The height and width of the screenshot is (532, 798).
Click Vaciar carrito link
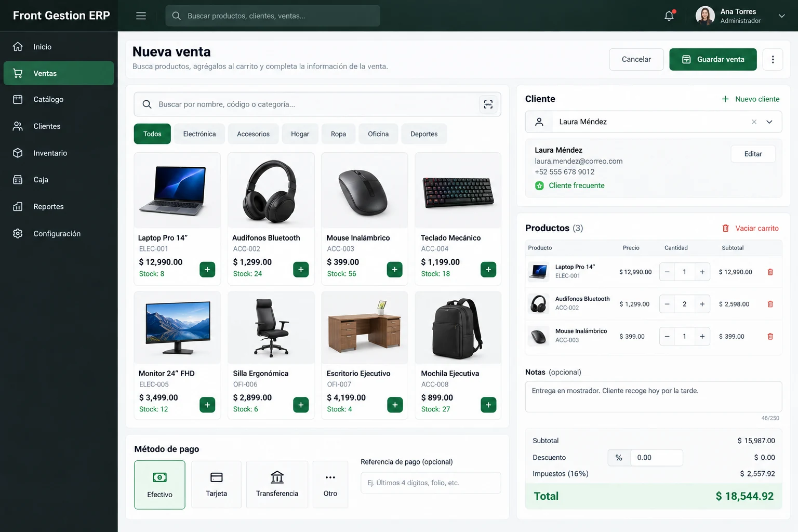click(750, 228)
